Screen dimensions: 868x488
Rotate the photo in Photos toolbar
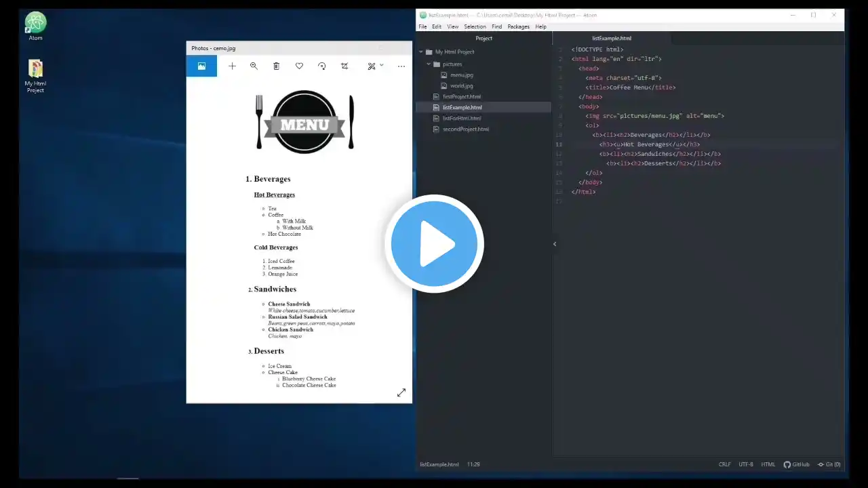[x=321, y=66]
